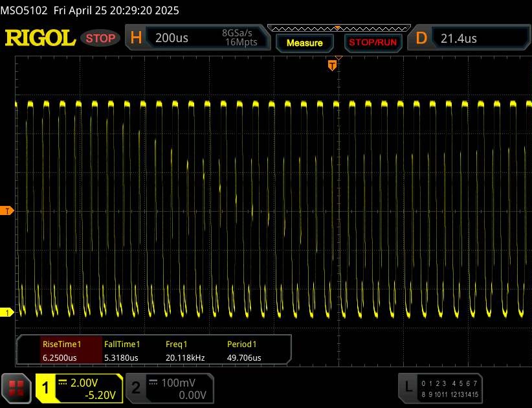
Task: Select the Freq1 measurement
Action: point(176,344)
